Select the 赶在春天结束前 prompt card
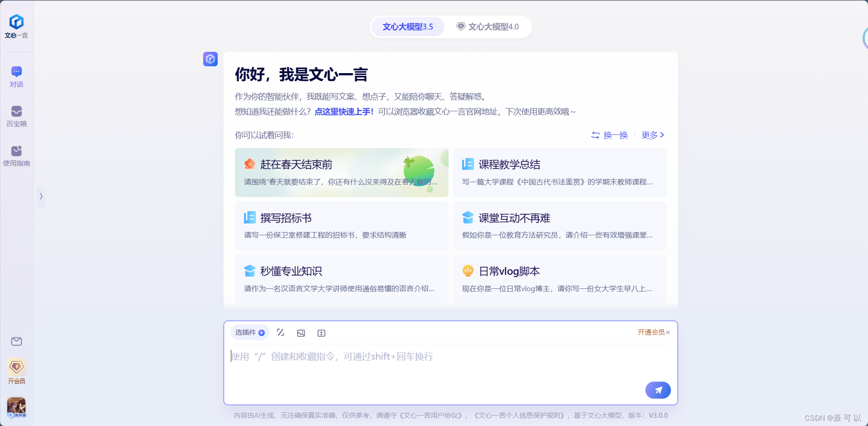Screen dimensions: 868x426 pos(341,173)
